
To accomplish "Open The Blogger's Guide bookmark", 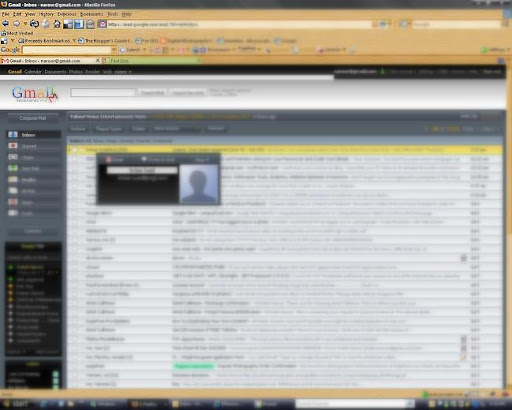I will 104,41.
